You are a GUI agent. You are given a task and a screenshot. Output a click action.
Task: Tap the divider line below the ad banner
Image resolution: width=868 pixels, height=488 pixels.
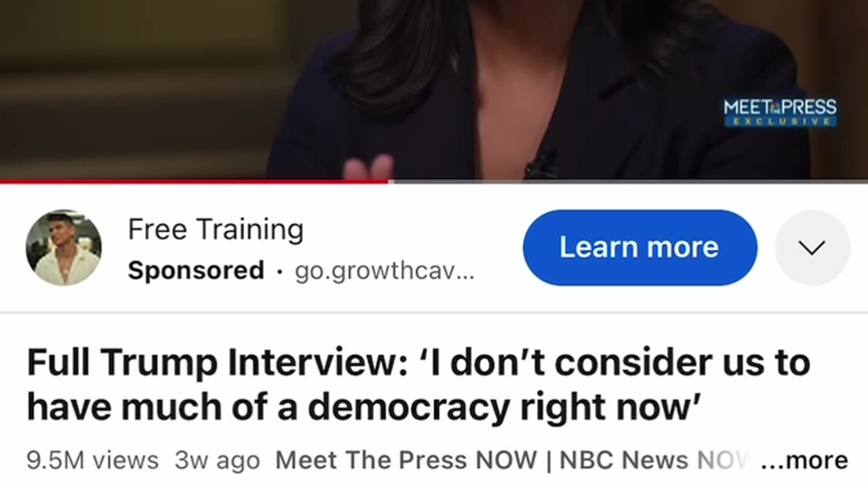[434, 312]
